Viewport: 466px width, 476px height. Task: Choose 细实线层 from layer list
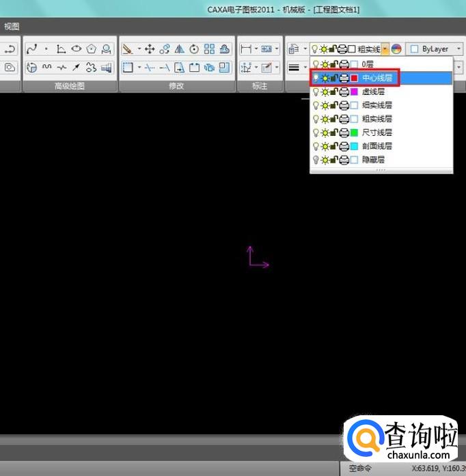click(x=381, y=105)
